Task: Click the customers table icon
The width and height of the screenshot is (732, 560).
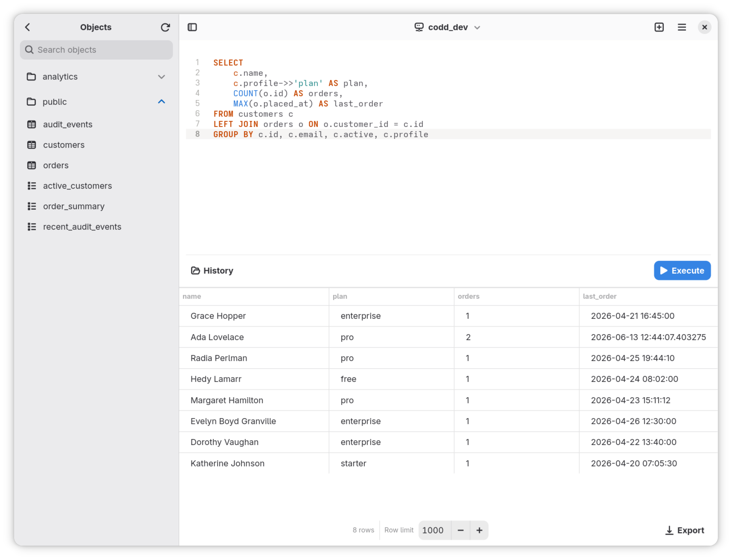Action: click(x=32, y=145)
